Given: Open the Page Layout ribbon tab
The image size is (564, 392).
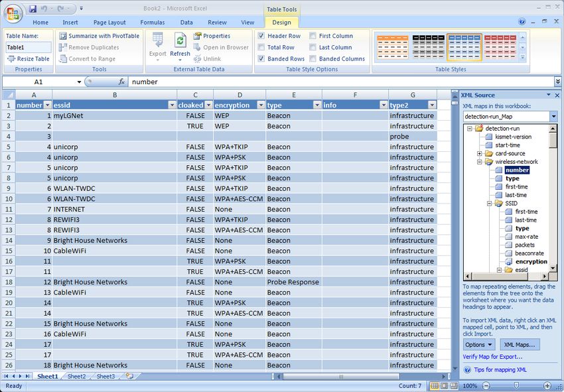Looking at the screenshot, I should pos(109,23).
